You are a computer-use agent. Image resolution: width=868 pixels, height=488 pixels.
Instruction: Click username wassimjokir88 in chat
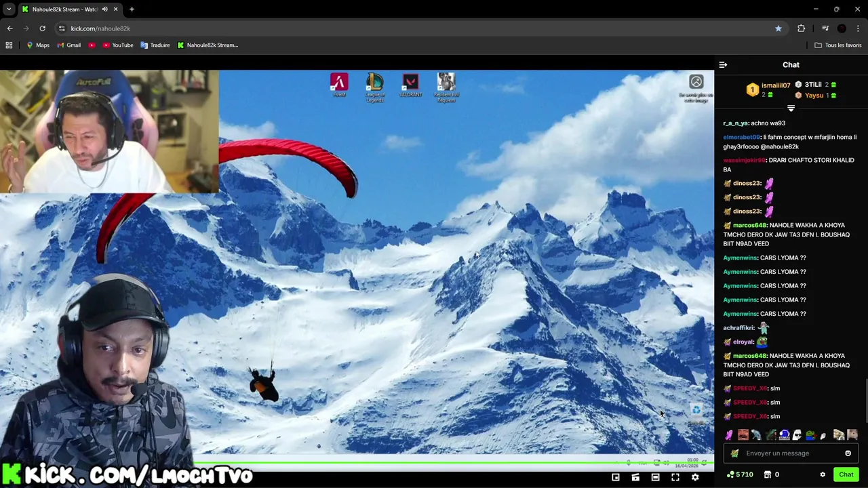pos(744,161)
